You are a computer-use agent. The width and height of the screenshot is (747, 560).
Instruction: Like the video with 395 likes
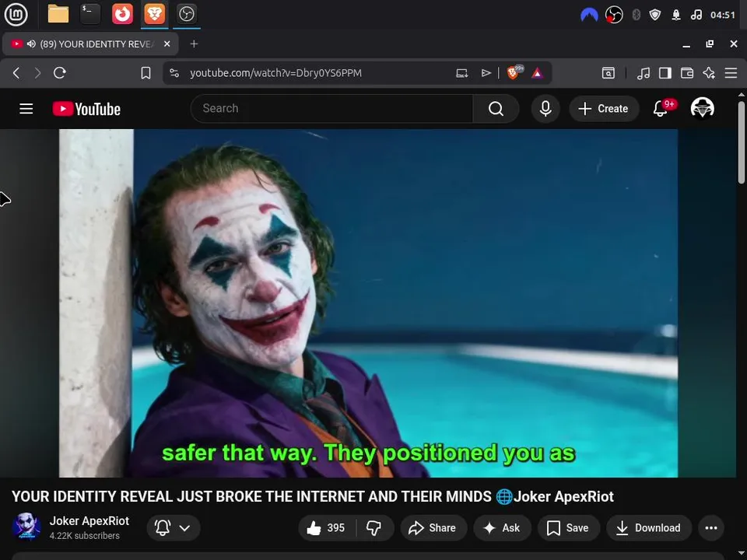326,527
